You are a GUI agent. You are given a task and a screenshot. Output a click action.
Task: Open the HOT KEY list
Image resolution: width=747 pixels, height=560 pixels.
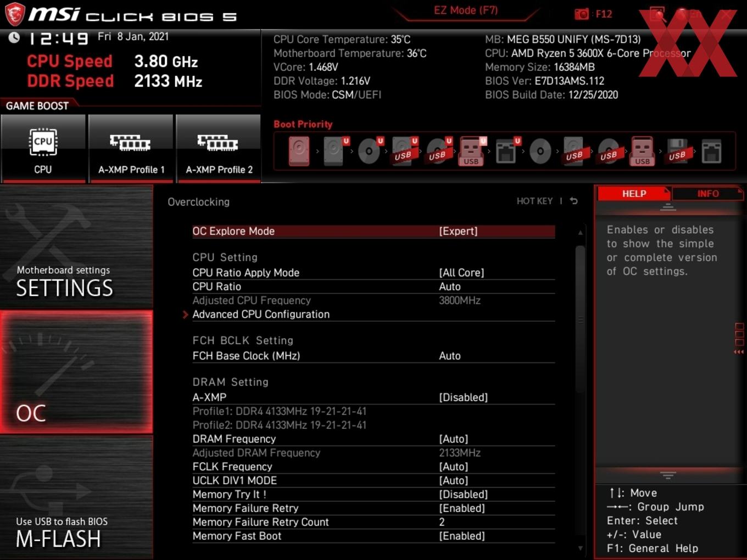click(x=534, y=201)
